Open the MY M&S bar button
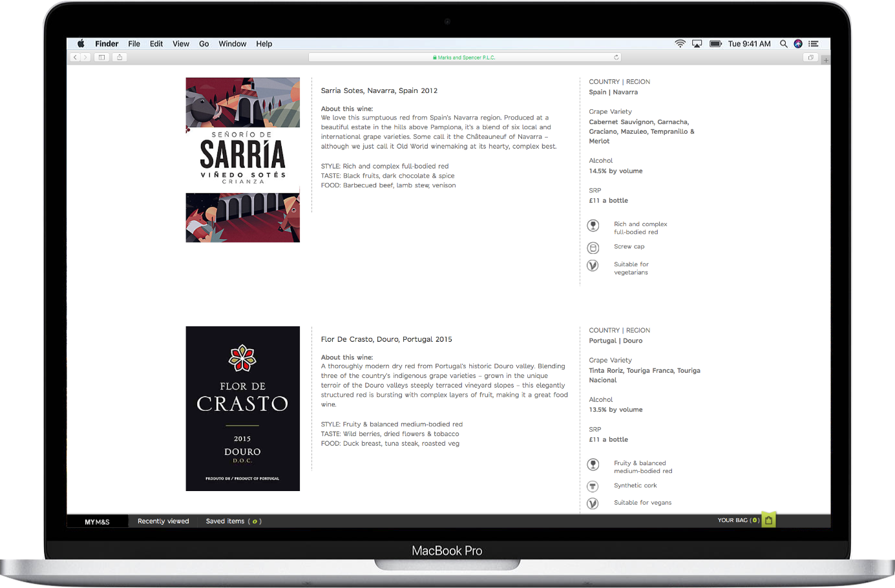Image resolution: width=895 pixels, height=588 pixels. tap(97, 521)
